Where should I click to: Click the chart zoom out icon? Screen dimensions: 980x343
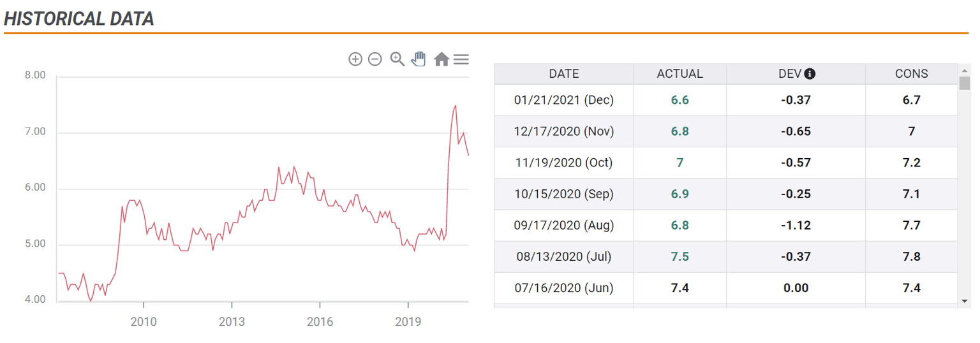375,59
